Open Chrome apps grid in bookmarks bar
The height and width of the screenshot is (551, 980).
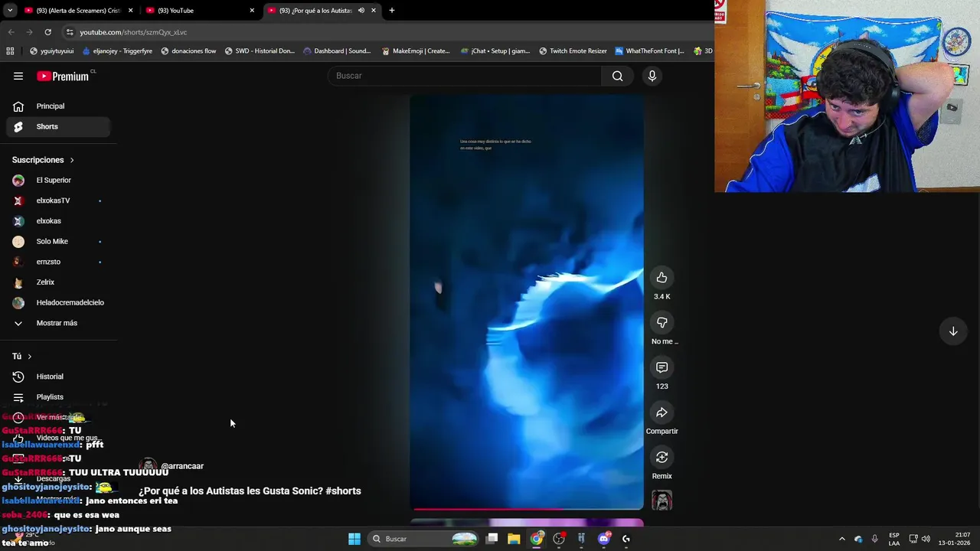pyautogui.click(x=10, y=51)
